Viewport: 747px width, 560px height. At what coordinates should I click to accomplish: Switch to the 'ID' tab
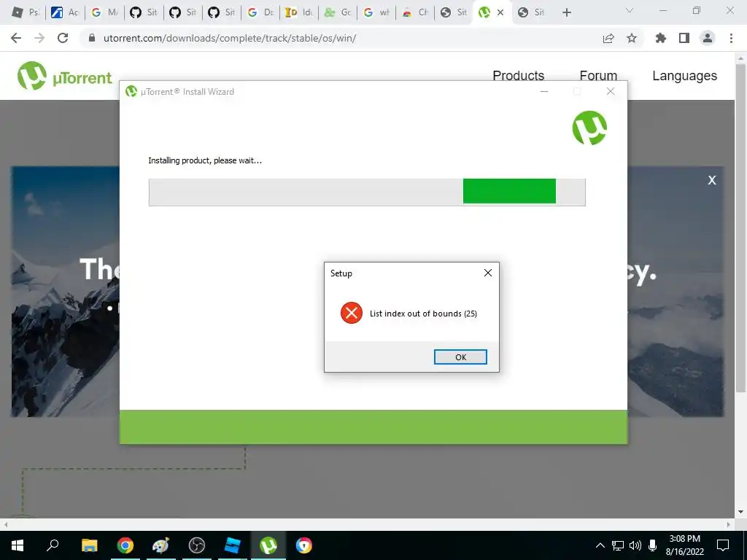point(299,12)
